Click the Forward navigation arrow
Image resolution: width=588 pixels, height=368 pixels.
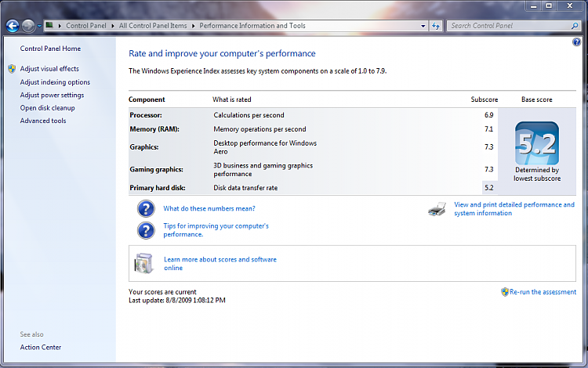(28, 26)
